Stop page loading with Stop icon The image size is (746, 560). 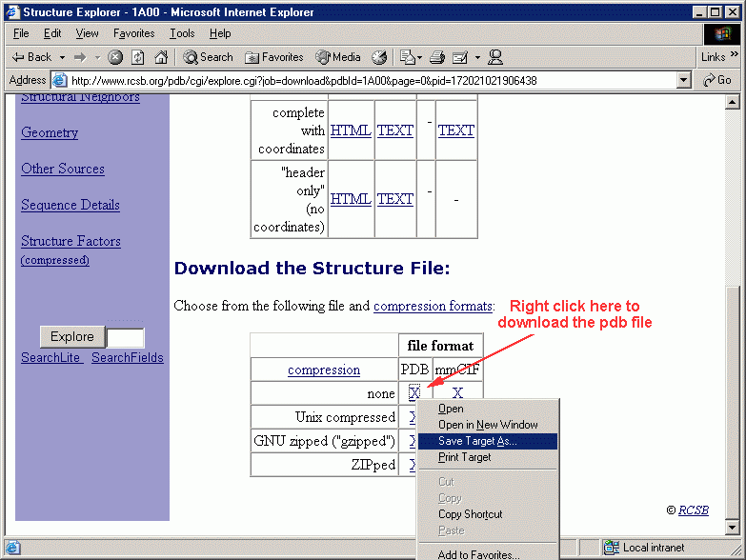[x=115, y=57]
